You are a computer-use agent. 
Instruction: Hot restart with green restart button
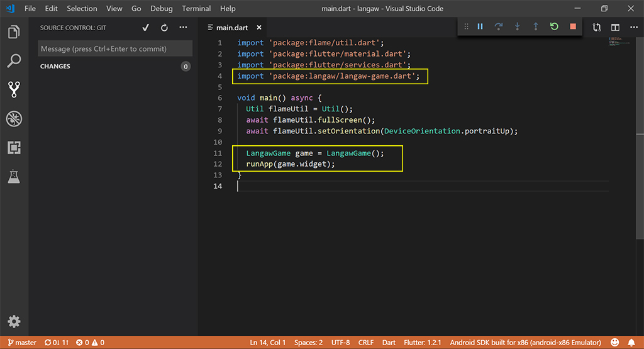tap(554, 26)
